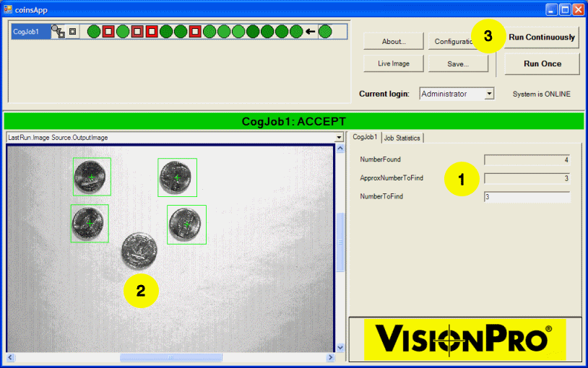Click the Save... button
The width and height of the screenshot is (588, 368).
[458, 63]
